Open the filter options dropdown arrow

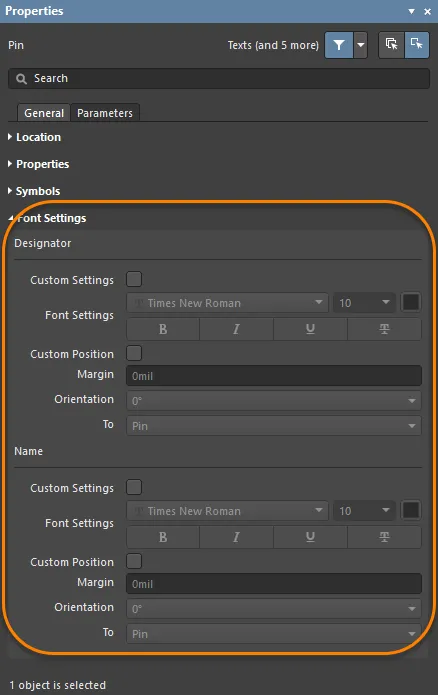click(x=361, y=45)
